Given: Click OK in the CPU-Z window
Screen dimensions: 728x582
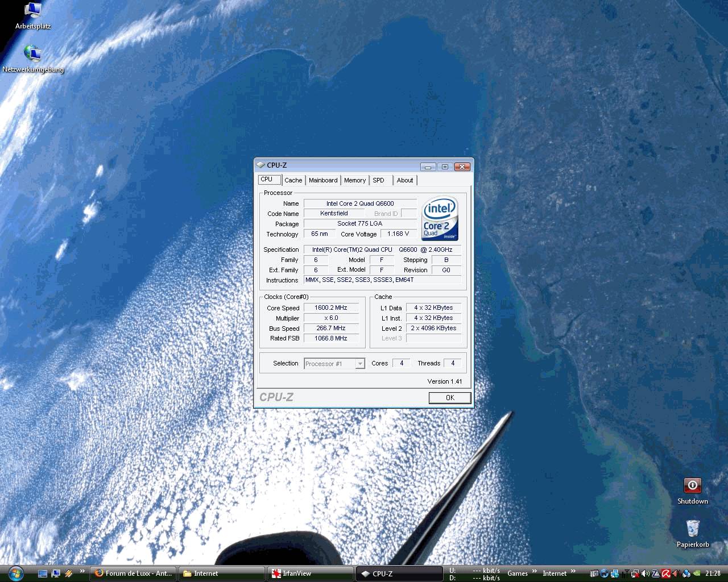Looking at the screenshot, I should point(450,398).
